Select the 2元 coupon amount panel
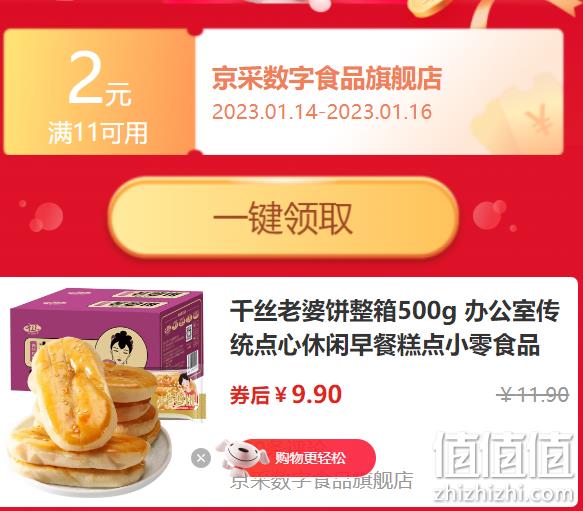Viewport: 583px width, 511px height. (100, 92)
